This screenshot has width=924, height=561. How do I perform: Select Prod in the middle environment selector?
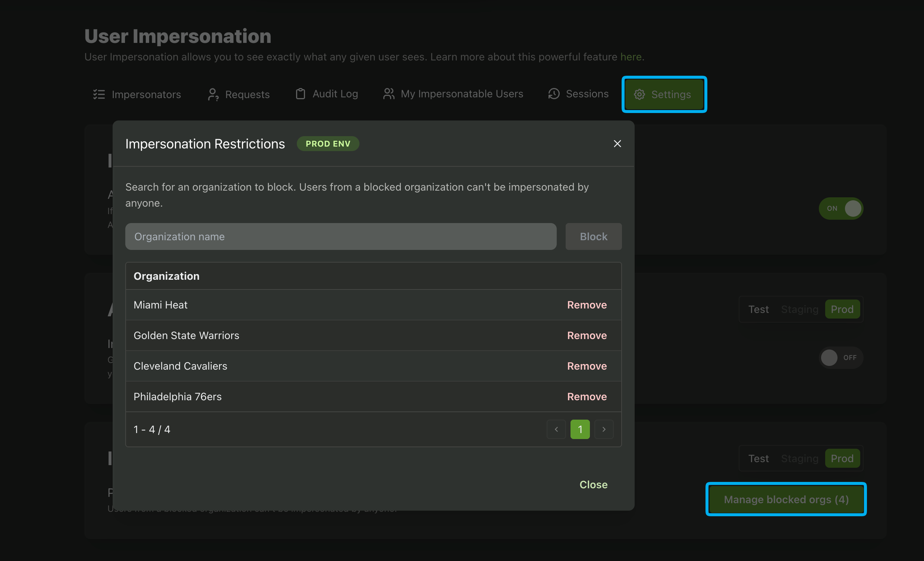pyautogui.click(x=842, y=309)
